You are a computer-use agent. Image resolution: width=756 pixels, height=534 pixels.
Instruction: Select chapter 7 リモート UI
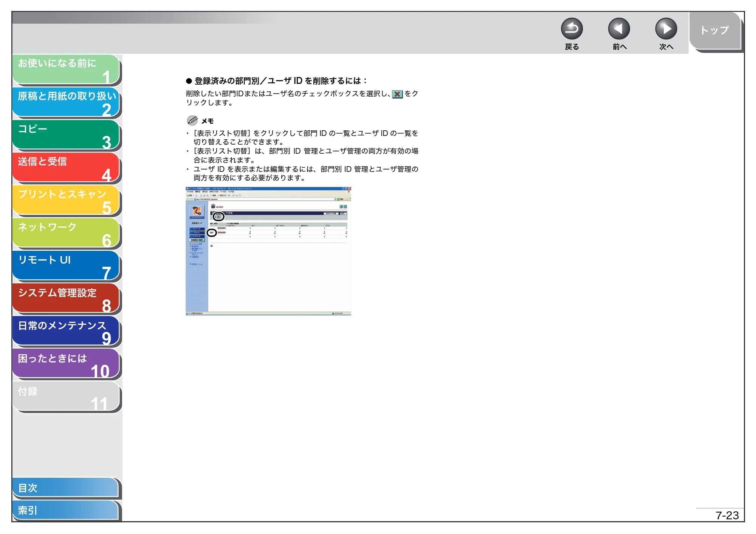coord(66,266)
